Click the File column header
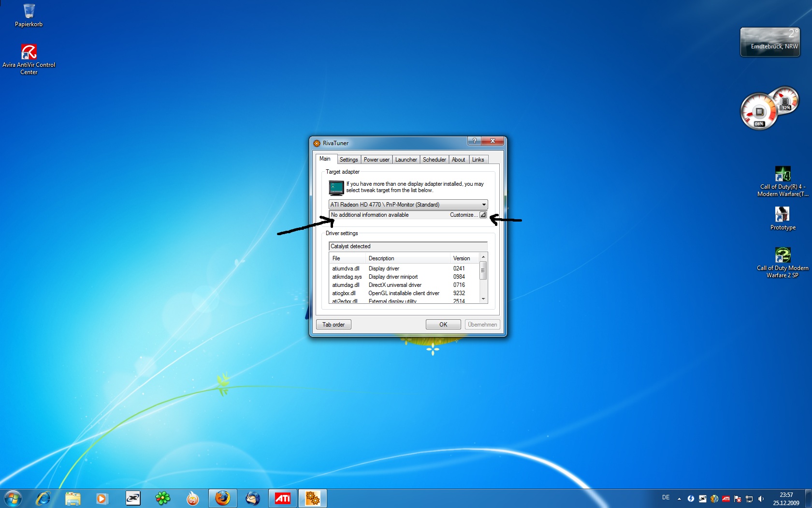Screen dimensions: 812x508 tap(347, 258)
